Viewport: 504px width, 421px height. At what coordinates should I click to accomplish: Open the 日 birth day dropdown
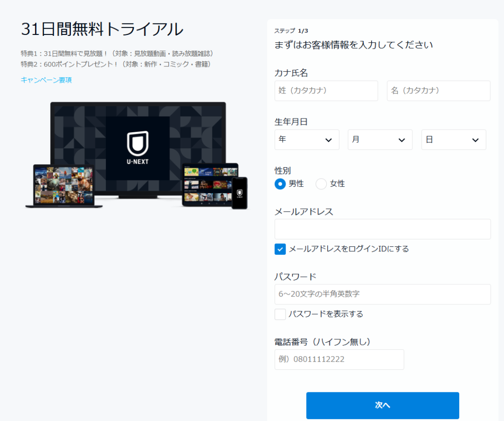point(453,140)
